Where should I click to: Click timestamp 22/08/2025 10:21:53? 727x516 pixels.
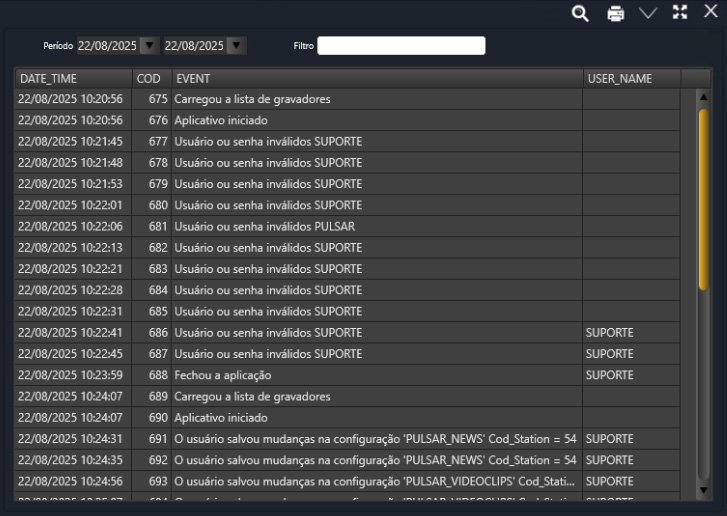(x=70, y=184)
